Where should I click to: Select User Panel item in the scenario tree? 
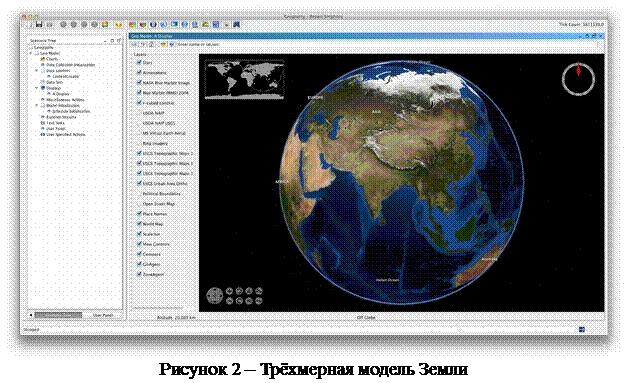pyautogui.click(x=56, y=129)
